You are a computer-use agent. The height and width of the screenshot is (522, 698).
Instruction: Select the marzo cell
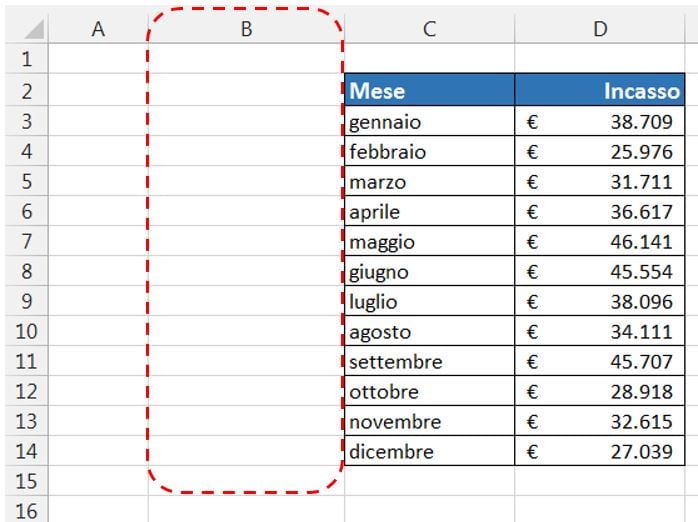click(430, 181)
